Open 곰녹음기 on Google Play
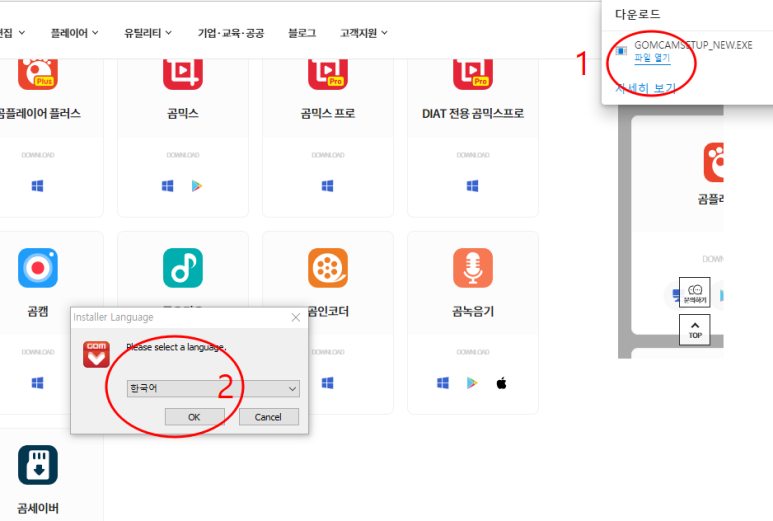This screenshot has height=521, width=773. coord(472,383)
